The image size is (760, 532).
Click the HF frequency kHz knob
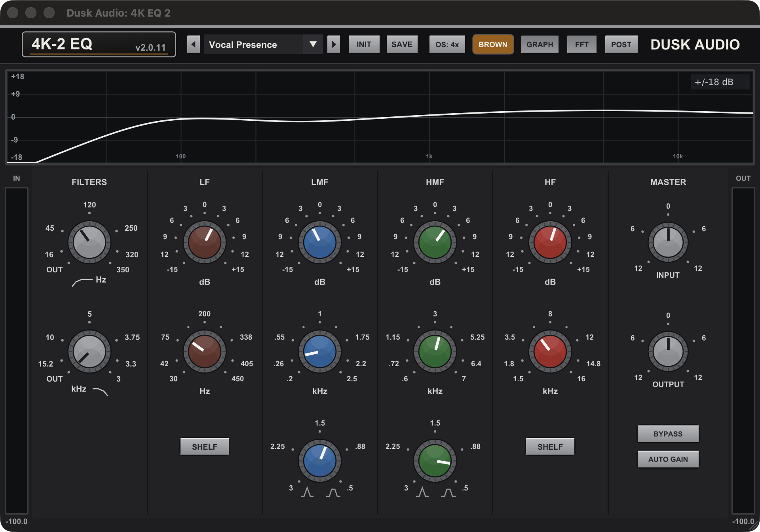[x=550, y=351]
